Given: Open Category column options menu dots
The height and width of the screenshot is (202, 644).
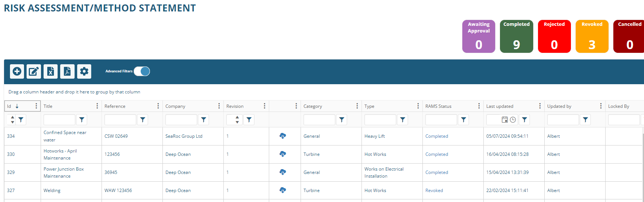Looking at the screenshot, I should pos(357,106).
